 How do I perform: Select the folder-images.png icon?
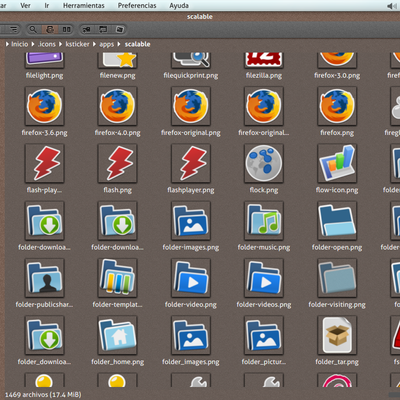pyautogui.click(x=191, y=221)
